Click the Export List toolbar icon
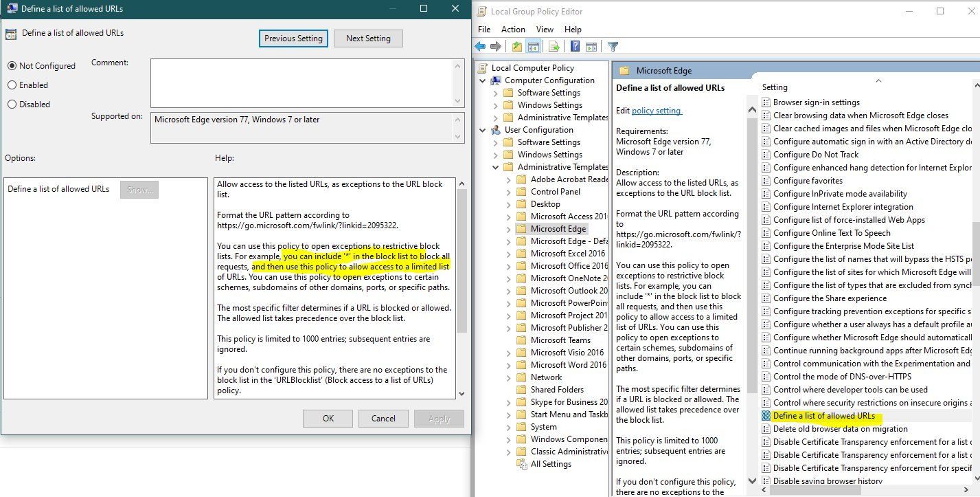The height and width of the screenshot is (497, 980). coord(554,47)
